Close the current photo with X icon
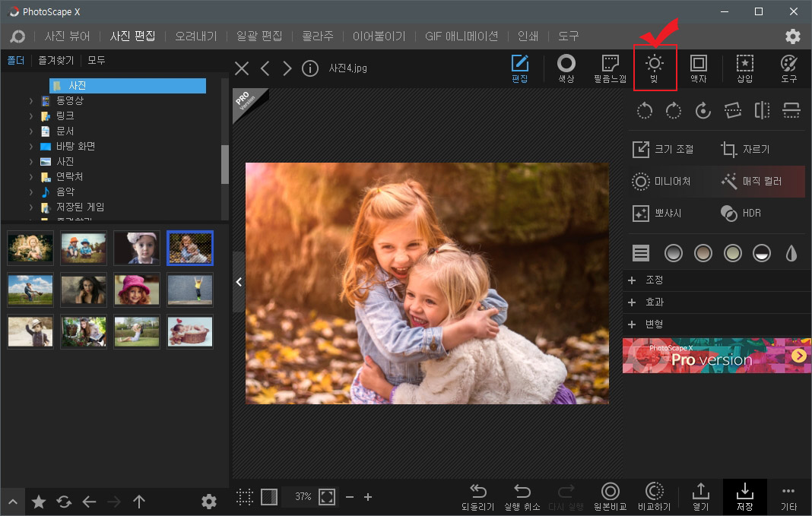Image resolution: width=812 pixels, height=516 pixels. tap(242, 68)
